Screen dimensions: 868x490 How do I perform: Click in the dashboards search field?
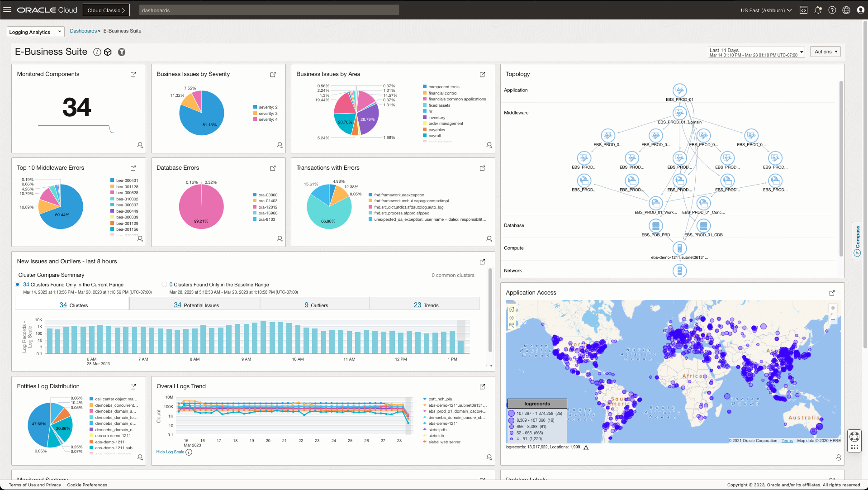pos(269,10)
